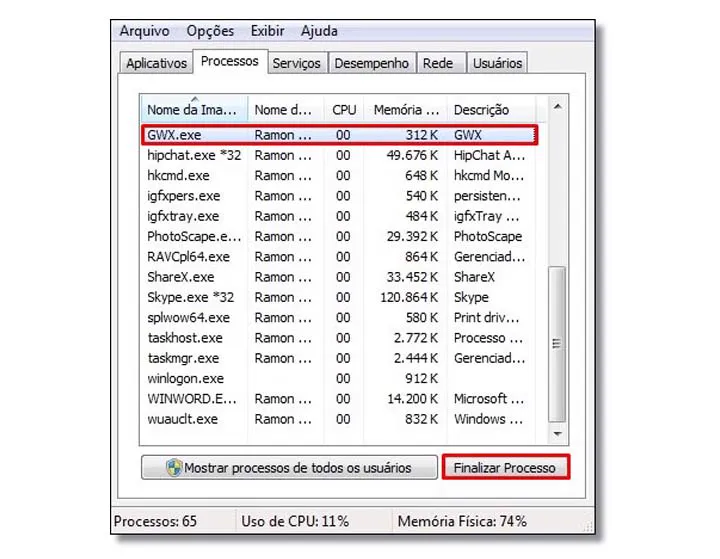Select the taskhost.exe process
Viewport: 720px width, 559px height.
(x=339, y=338)
